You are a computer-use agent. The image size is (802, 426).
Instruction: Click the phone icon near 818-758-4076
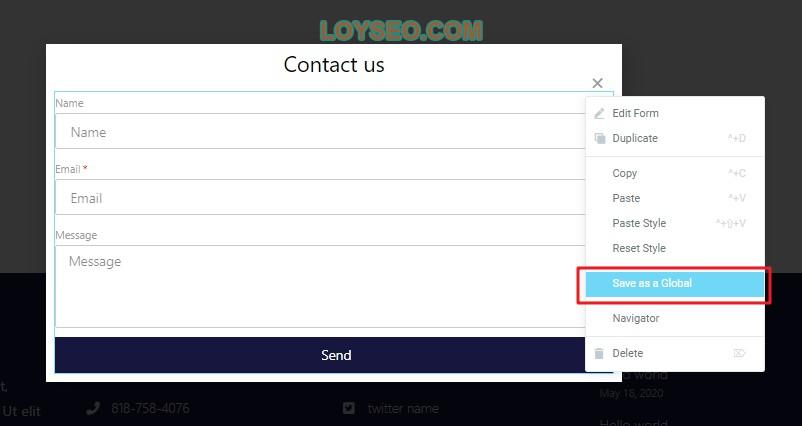[93, 408]
